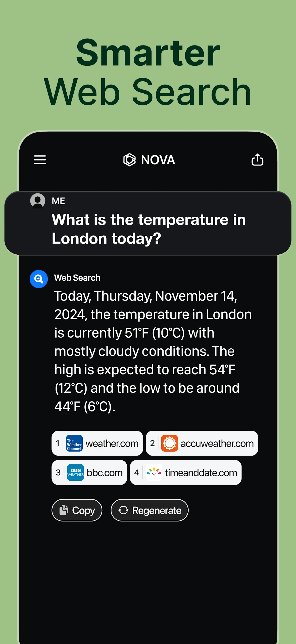Viewport: 296px width, 644px height.
Task: Tap the Web Search label
Action: [77, 278]
